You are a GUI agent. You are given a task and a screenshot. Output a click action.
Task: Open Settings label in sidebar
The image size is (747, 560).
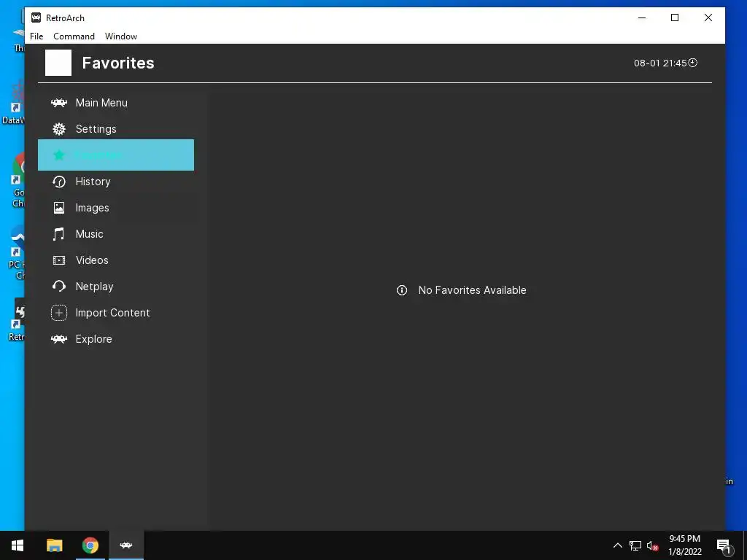(x=96, y=129)
